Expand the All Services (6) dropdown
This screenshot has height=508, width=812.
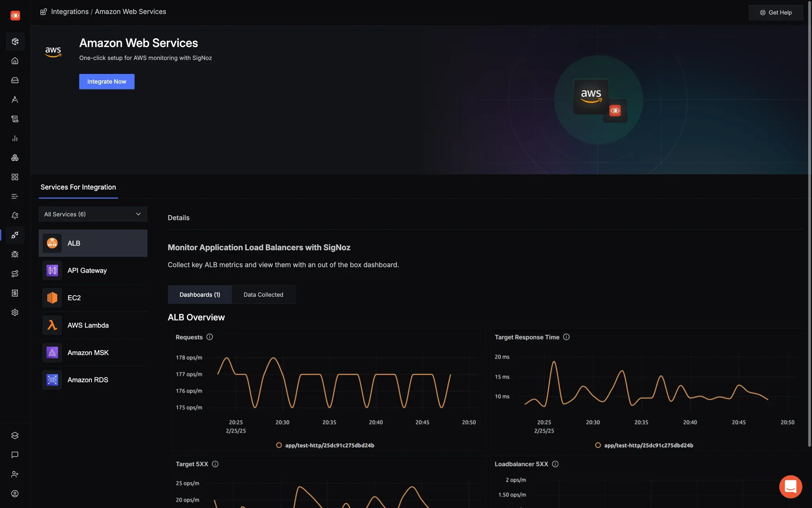click(93, 214)
